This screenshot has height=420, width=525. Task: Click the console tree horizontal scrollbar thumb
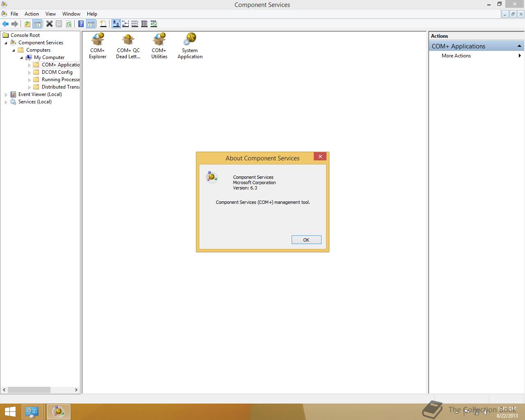[x=29, y=390]
